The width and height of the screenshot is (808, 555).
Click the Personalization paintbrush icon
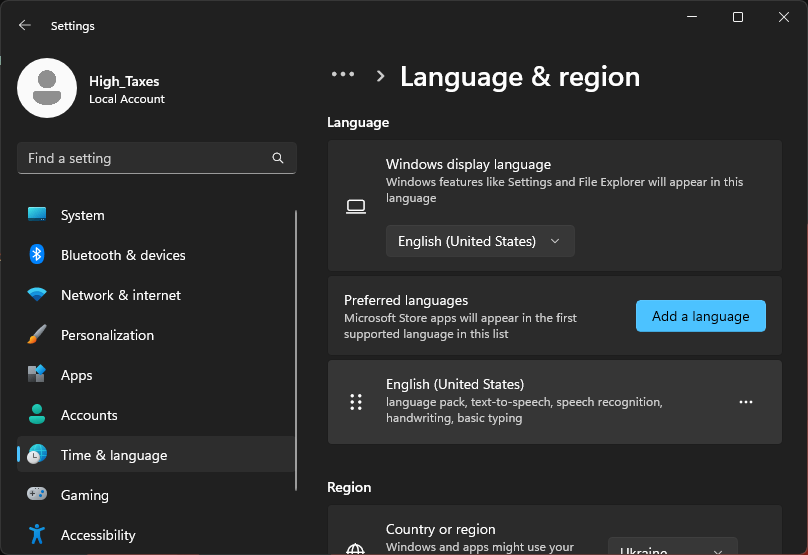click(x=37, y=335)
